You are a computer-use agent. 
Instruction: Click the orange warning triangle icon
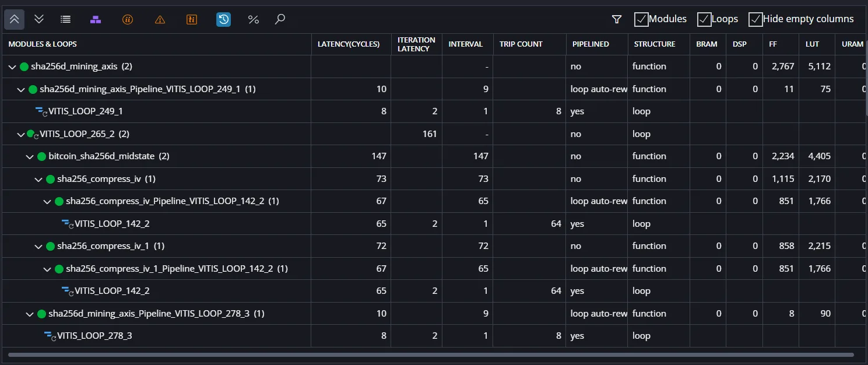160,19
